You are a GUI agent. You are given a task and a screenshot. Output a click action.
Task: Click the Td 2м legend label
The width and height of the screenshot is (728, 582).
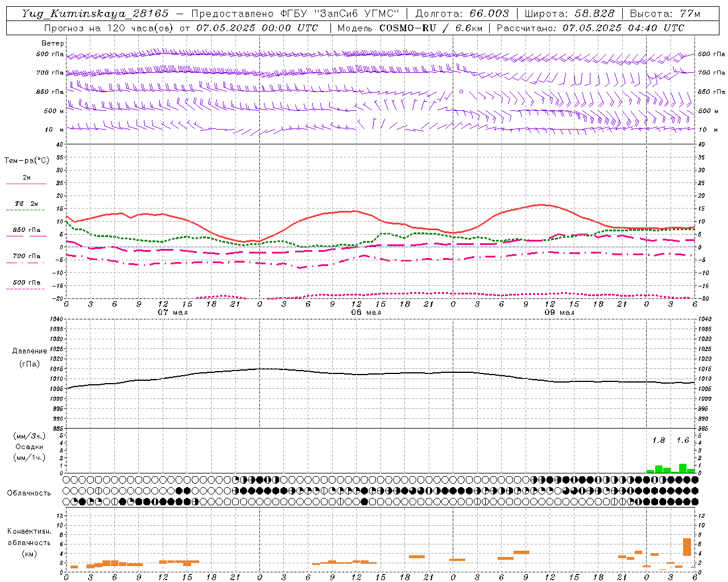27,203
